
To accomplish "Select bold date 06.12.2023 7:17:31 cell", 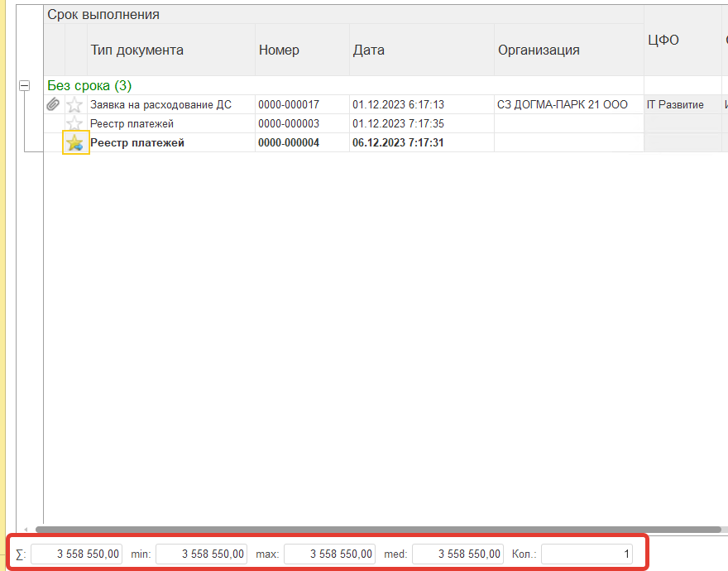I will click(x=398, y=142).
